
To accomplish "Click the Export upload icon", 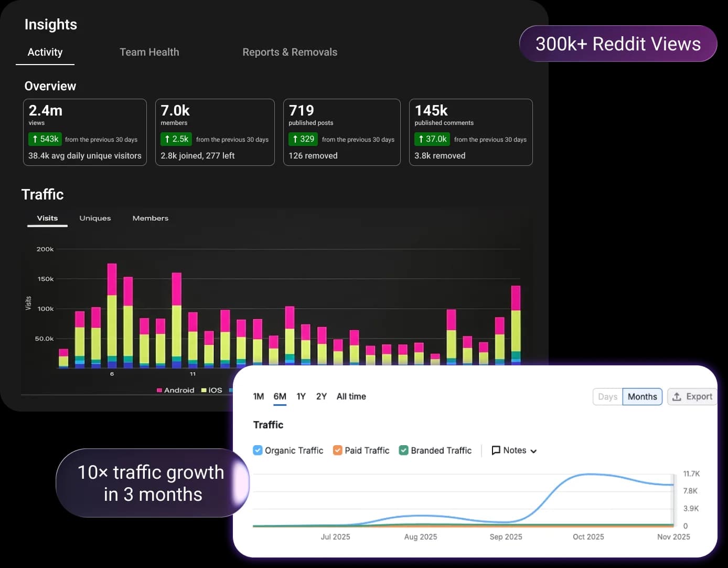I will pos(677,397).
